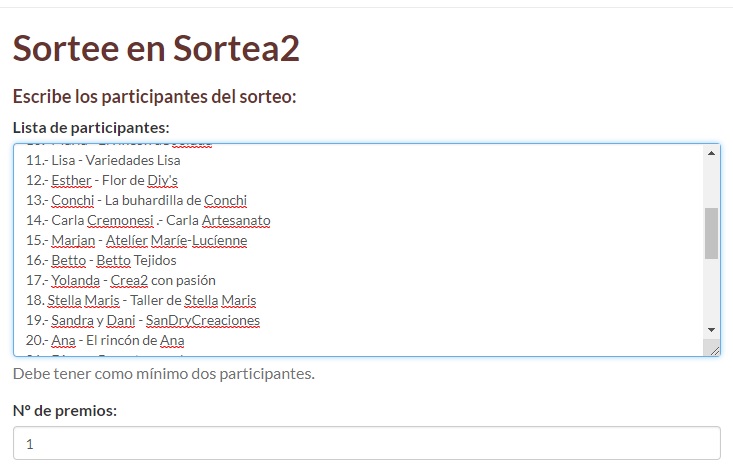Image resolution: width=733 pixels, height=472 pixels.
Task: Click the Taller de Stella Maris entry
Action: (142, 300)
